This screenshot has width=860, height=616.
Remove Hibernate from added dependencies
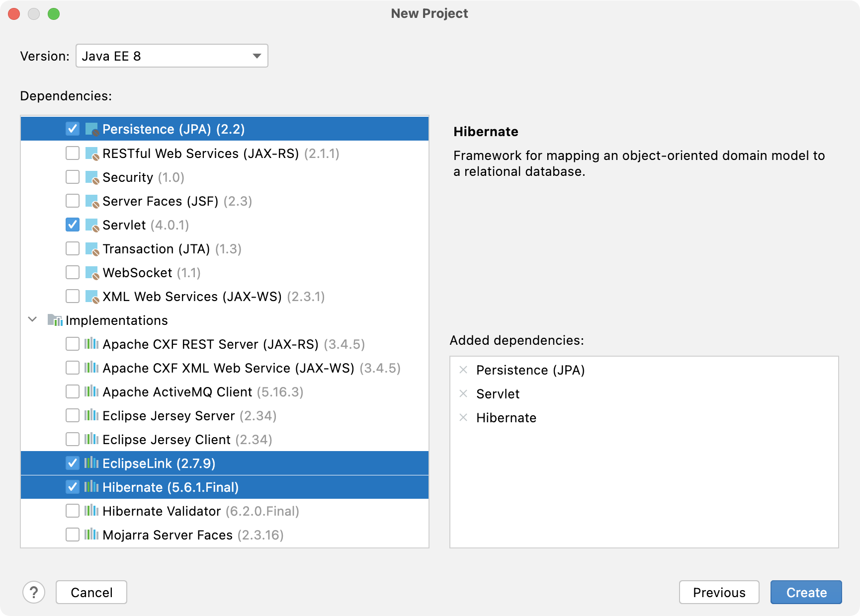(463, 417)
